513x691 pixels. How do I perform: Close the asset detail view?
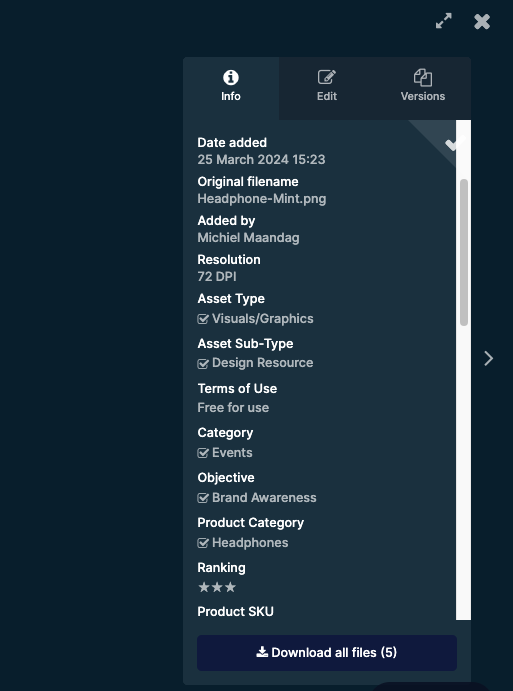pos(482,22)
